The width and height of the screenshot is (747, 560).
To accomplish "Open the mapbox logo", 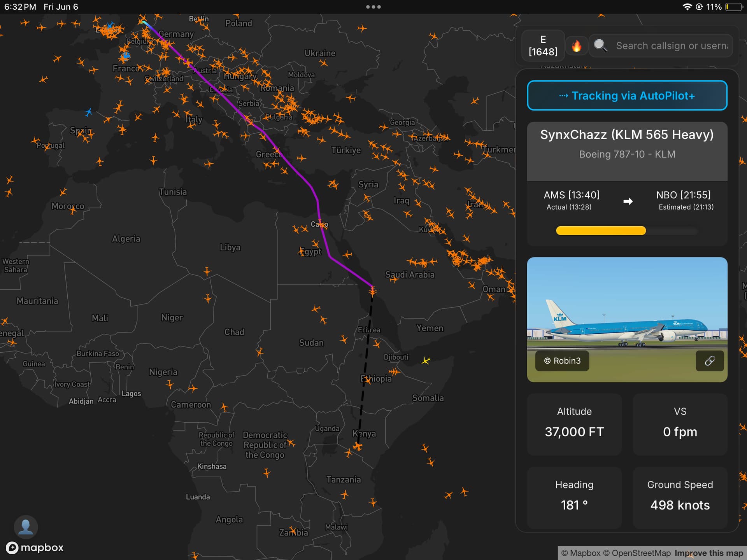I will coord(35,548).
